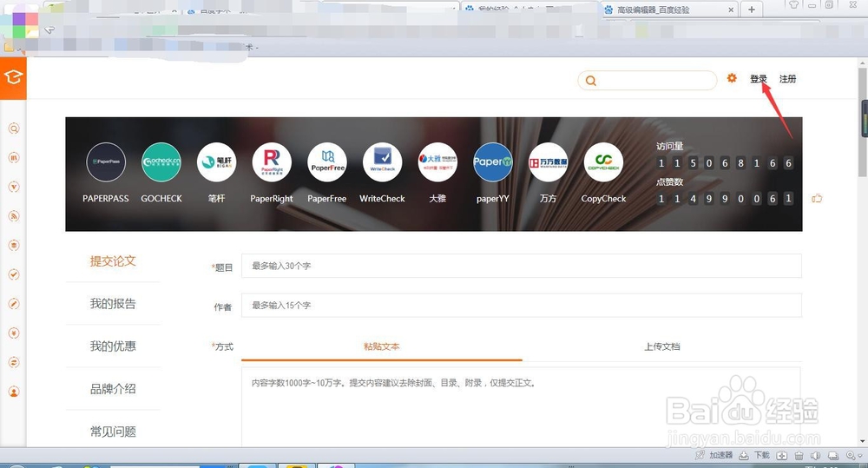Click the orange gear settings icon
The width and height of the screenshot is (868, 468).
pyautogui.click(x=732, y=78)
